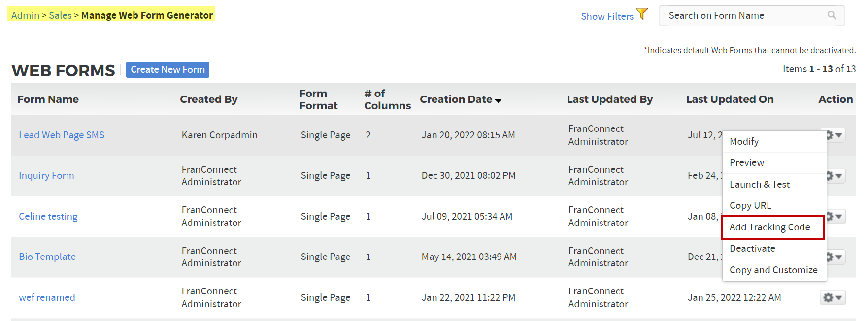The image size is (868, 321).
Task: Open action gear for Lead Web Page SMS
Action: [x=836, y=135]
